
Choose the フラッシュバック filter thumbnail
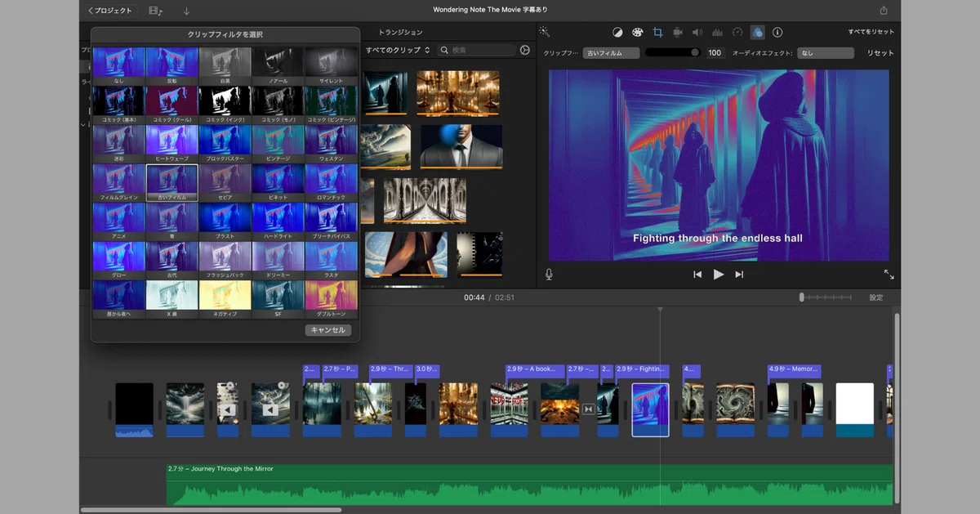225,260
